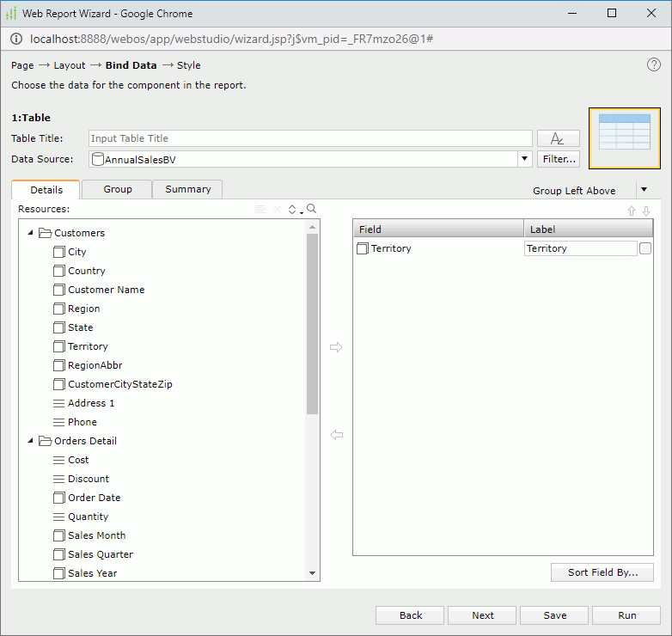Image resolution: width=672 pixels, height=636 pixels.
Task: Select the Sales Year field
Action: [92, 573]
